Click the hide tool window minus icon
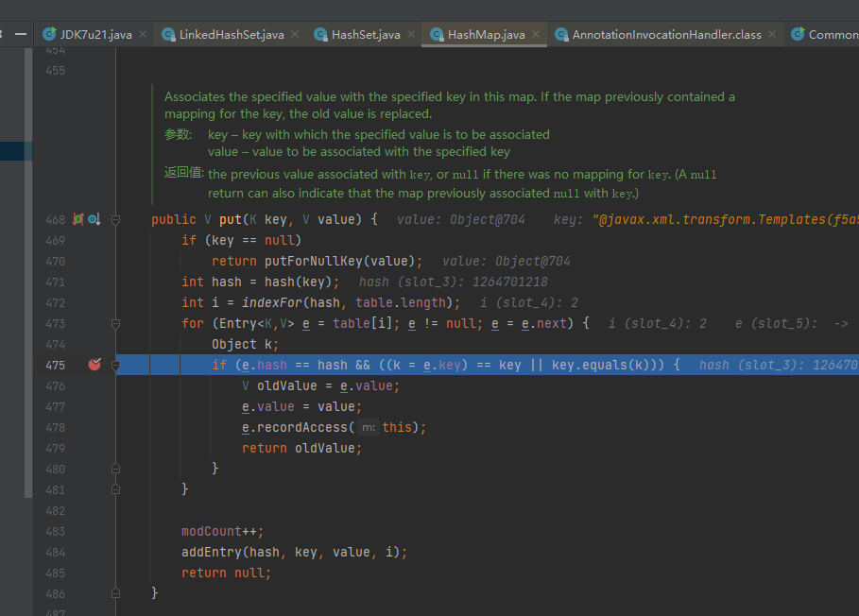Viewport: 859px width, 616px height. pyautogui.click(x=21, y=33)
